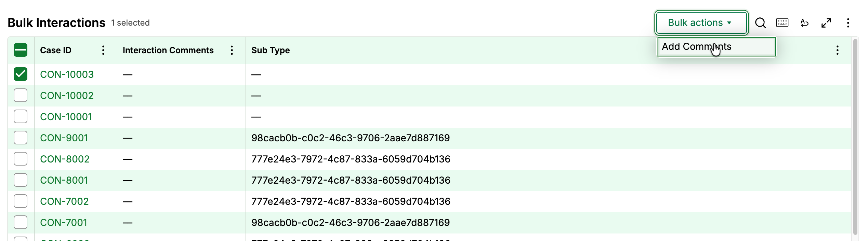Screen dimensions: 868x241
Task: Open the search icon in the toolbar
Action: [761, 23]
